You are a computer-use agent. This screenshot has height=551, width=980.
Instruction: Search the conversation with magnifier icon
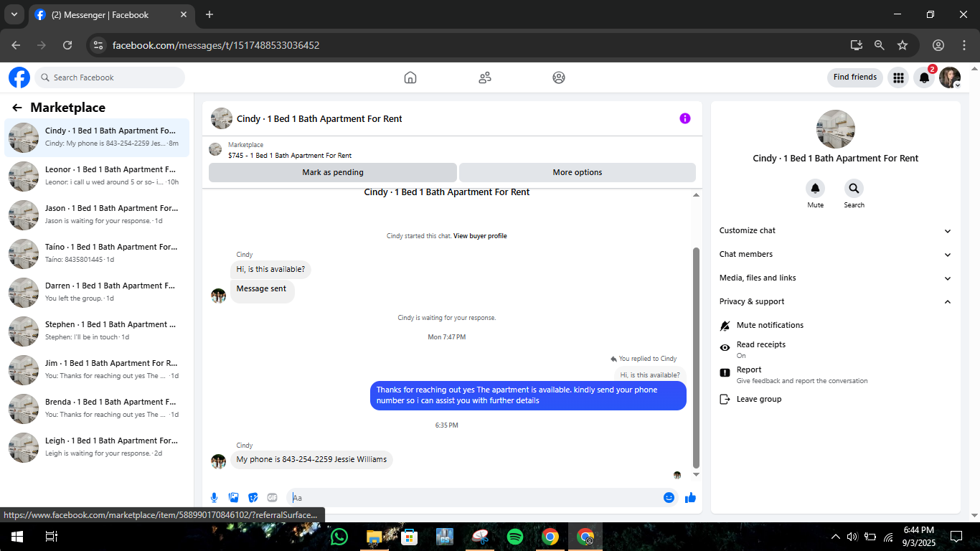click(x=854, y=189)
